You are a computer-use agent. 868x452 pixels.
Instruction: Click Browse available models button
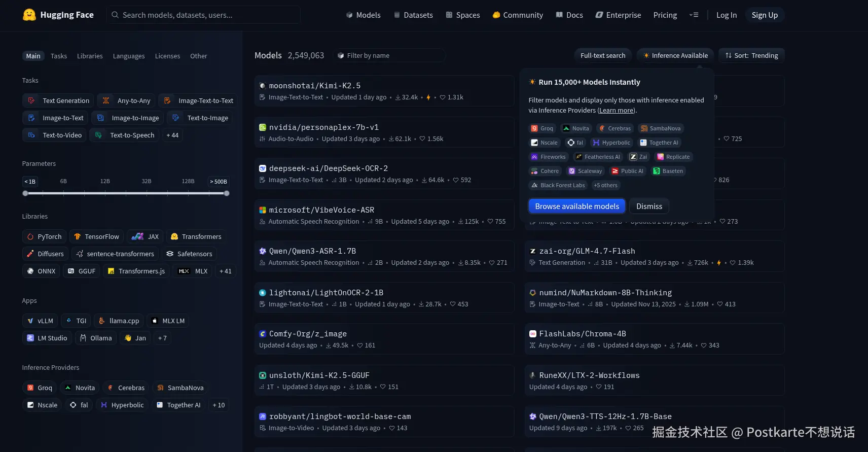pos(577,206)
